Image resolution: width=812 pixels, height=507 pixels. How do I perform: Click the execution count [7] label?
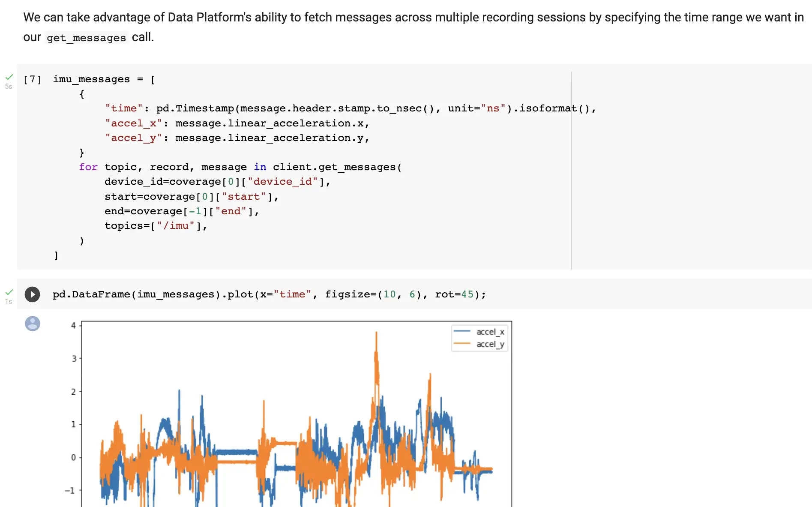[33, 79]
